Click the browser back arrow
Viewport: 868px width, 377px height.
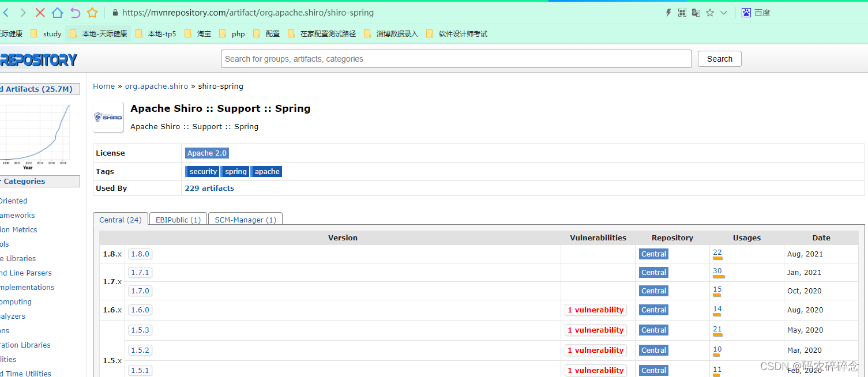[x=5, y=13]
